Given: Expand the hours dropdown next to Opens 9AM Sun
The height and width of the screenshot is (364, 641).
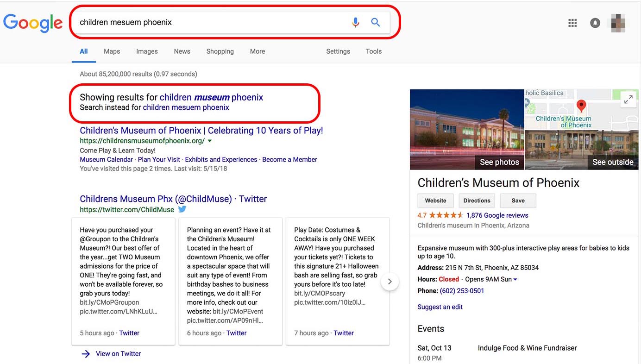Looking at the screenshot, I should coord(515,280).
